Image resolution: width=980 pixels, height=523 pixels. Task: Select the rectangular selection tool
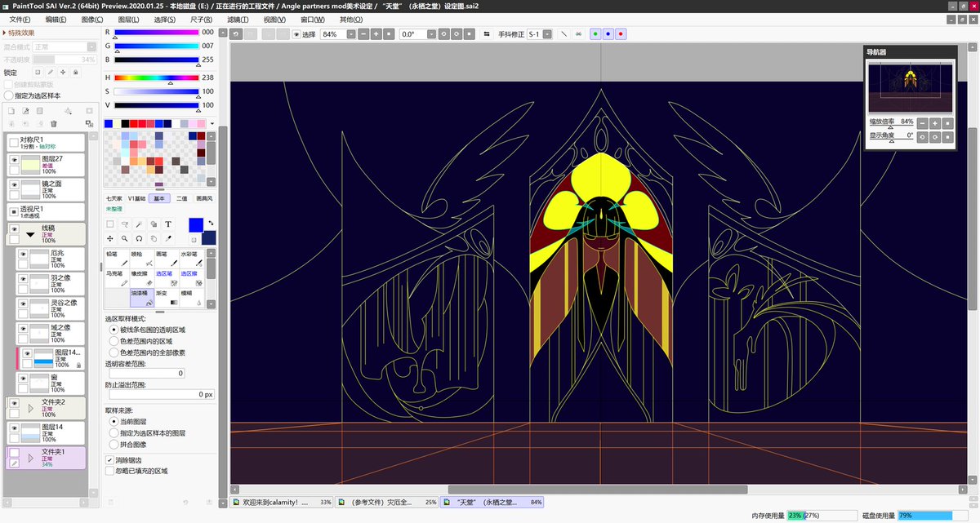109,224
